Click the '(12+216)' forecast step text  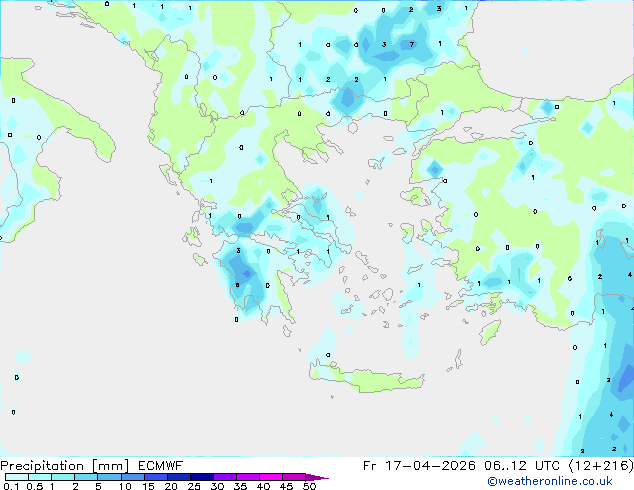tap(601, 466)
